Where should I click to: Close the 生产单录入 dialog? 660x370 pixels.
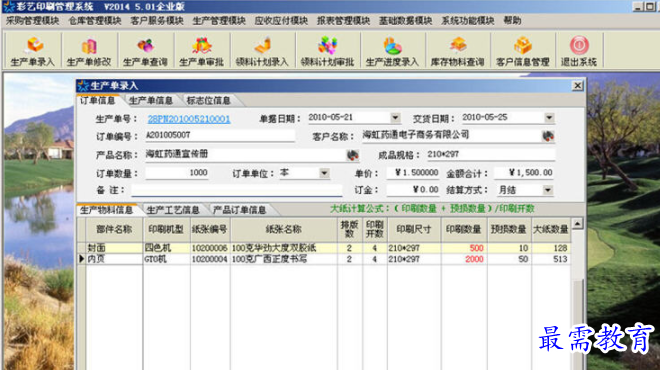point(578,86)
